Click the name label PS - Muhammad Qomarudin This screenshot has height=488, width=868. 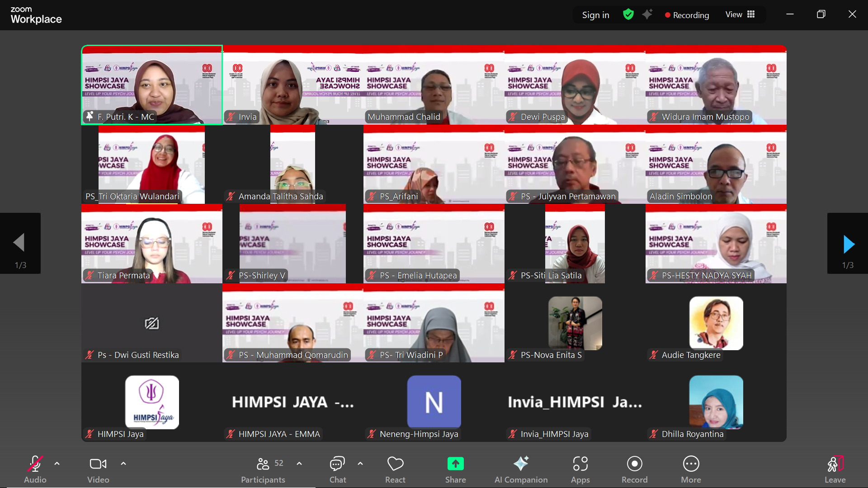tap(293, 355)
